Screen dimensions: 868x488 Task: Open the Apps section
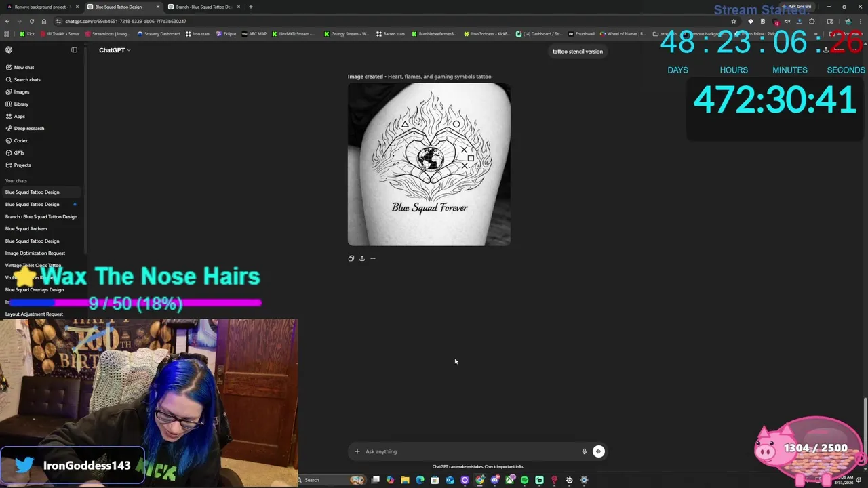coord(41,116)
